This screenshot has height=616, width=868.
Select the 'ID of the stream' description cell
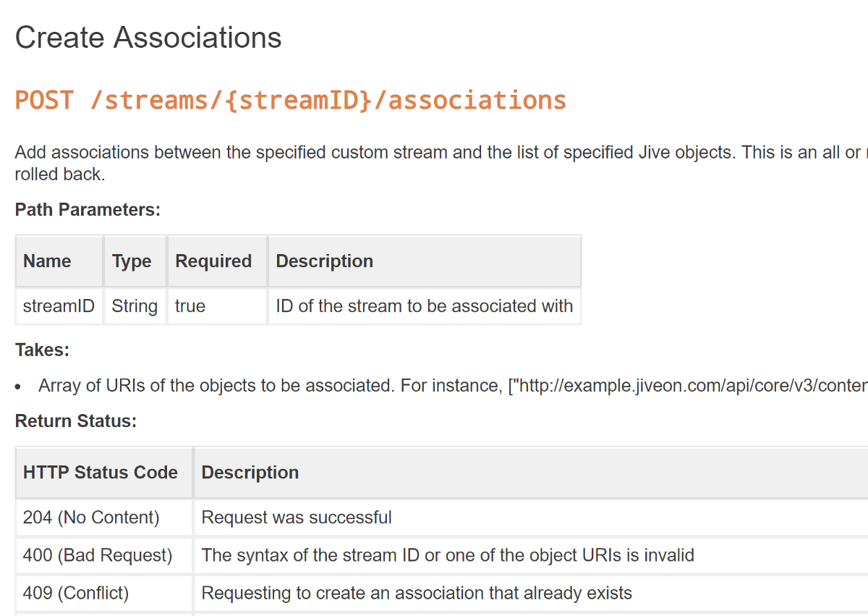424,306
